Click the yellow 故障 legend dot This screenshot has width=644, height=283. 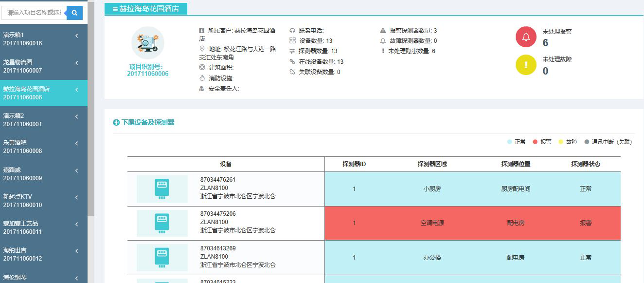(x=561, y=142)
